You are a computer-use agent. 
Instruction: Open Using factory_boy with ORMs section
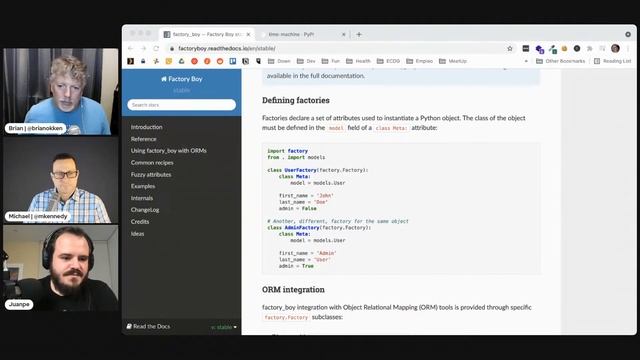point(169,151)
